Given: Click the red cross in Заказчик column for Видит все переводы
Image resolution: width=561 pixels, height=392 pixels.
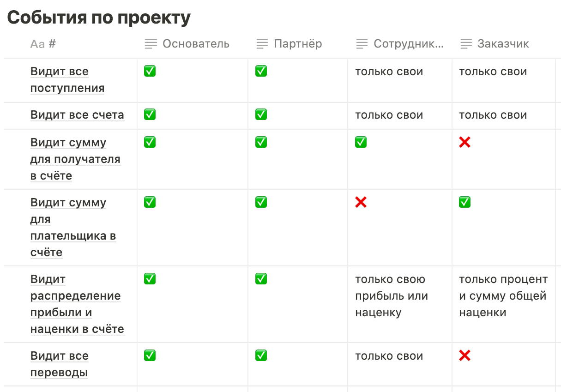Looking at the screenshot, I should point(464,356).
